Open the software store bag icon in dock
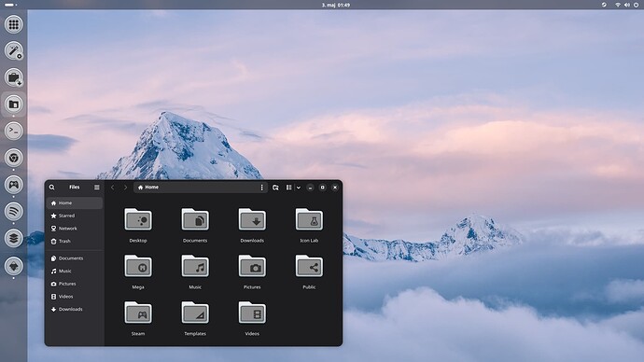This screenshot has width=644, height=362. point(14,77)
